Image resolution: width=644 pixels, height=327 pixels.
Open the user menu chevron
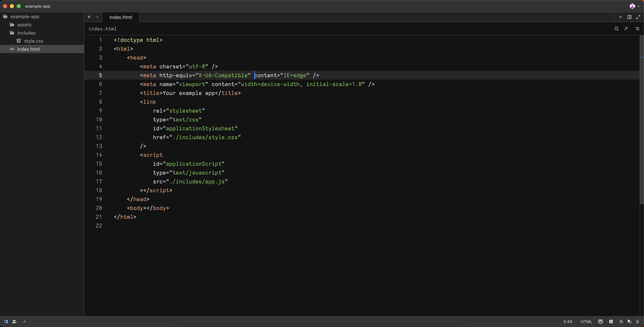(639, 6)
